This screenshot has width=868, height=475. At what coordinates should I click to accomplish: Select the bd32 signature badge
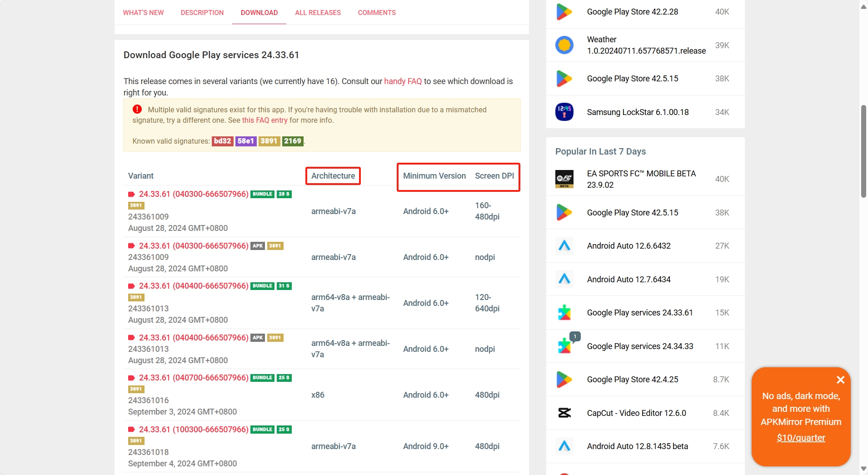point(222,141)
